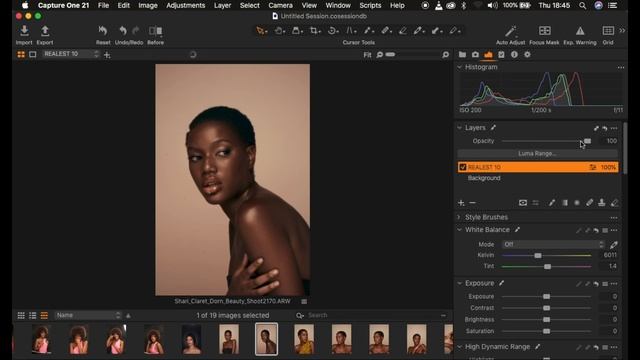Screen dimensions: 640x360
Task: Select the White Balance picker cursor tool
Action: [418, 31]
